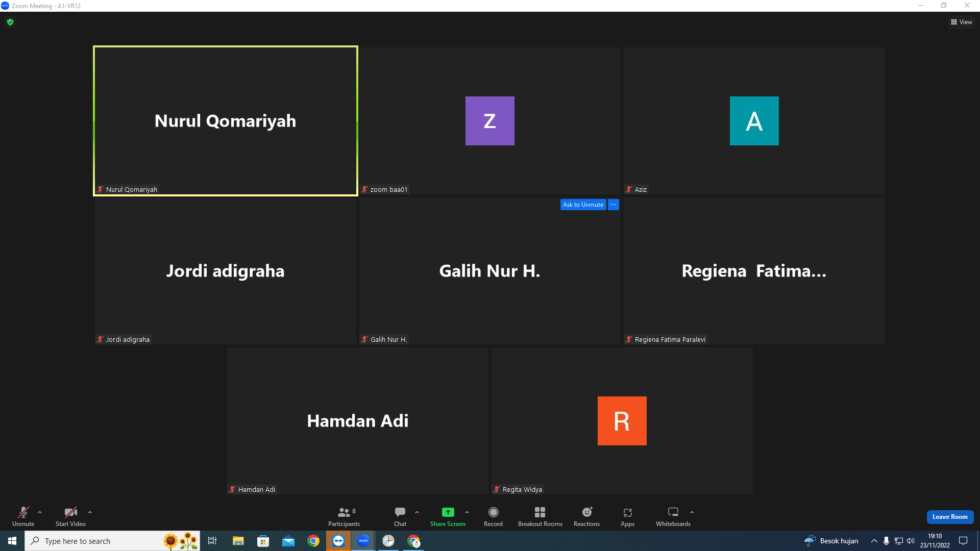Open the clock-like app in taskbar
The height and width of the screenshot is (551, 980).
point(388,541)
